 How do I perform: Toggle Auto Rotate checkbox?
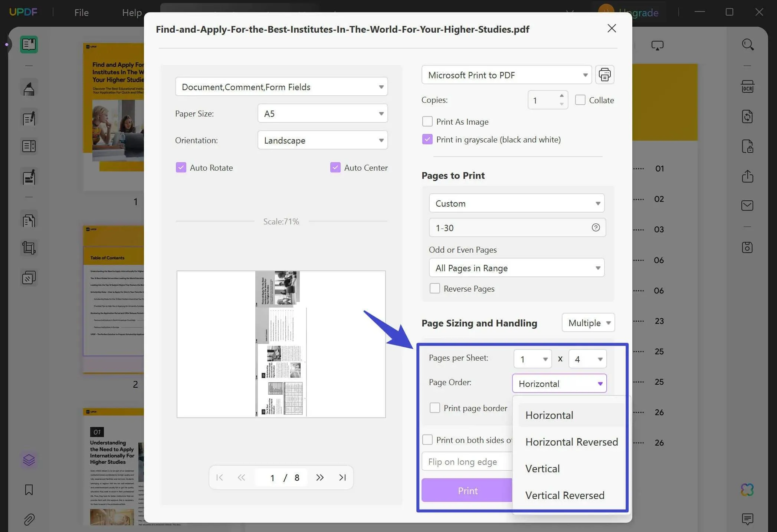pos(181,167)
